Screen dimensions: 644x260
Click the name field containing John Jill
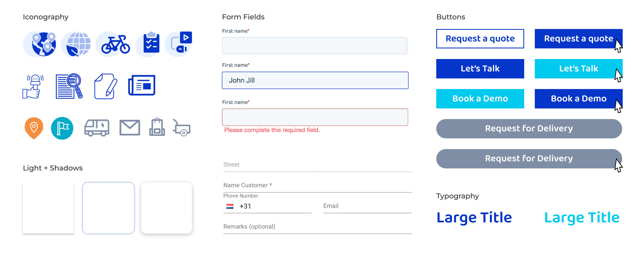(x=315, y=80)
